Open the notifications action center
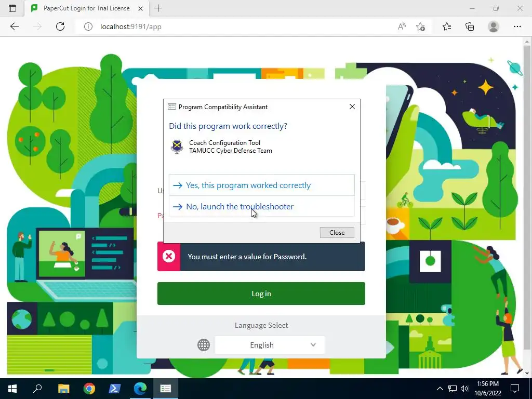This screenshot has width=532, height=399. (515, 389)
